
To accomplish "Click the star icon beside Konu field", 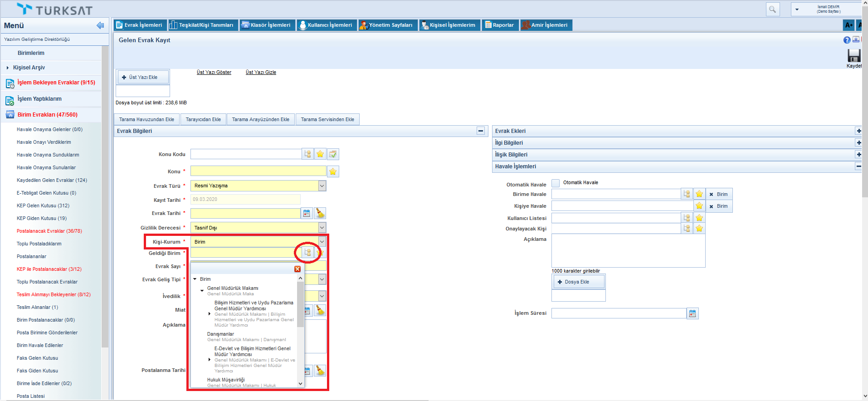I will point(333,171).
